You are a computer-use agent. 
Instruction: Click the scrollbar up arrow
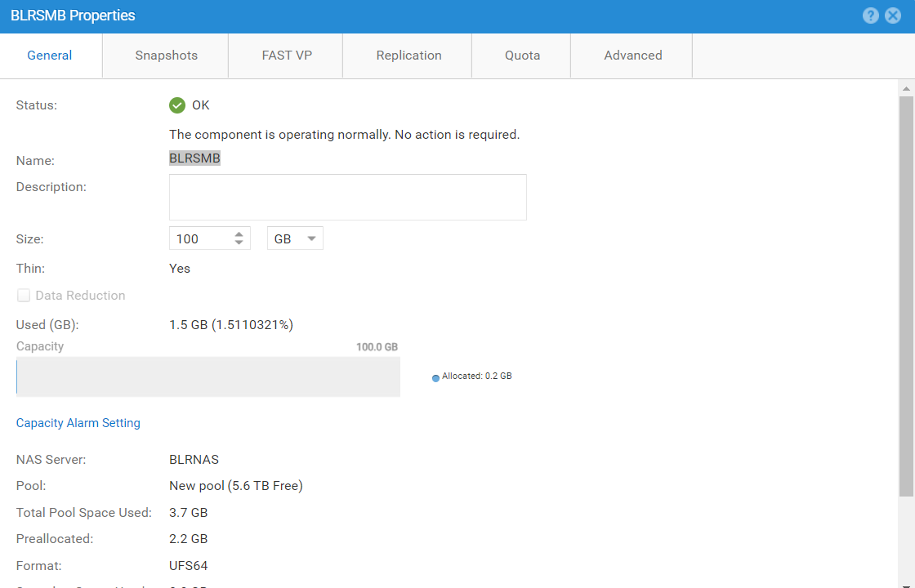click(x=906, y=87)
